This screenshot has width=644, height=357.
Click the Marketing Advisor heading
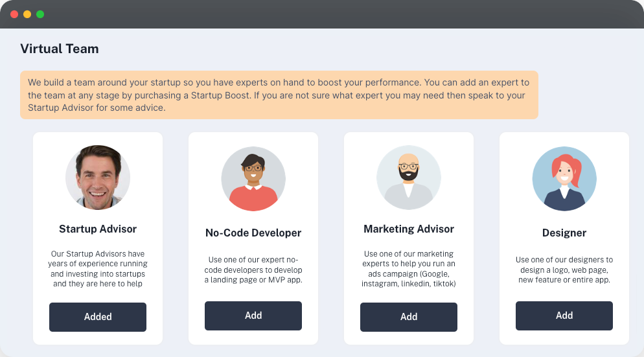point(409,229)
